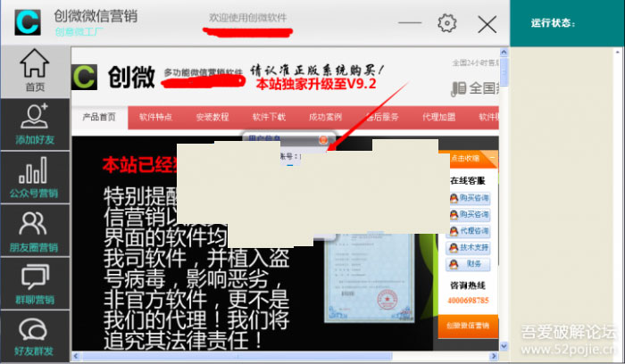Open 安装教程 navigation tab
This screenshot has height=364, width=625.
tap(212, 117)
